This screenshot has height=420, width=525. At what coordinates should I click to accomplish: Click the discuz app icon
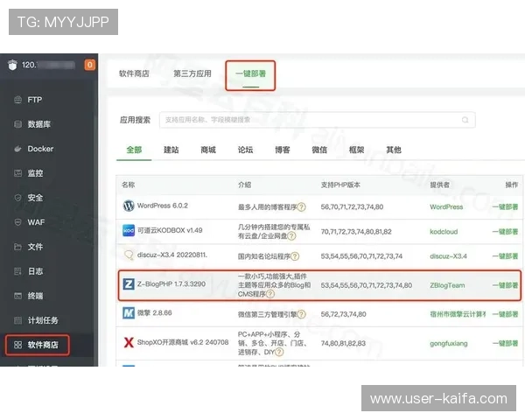click(x=129, y=255)
